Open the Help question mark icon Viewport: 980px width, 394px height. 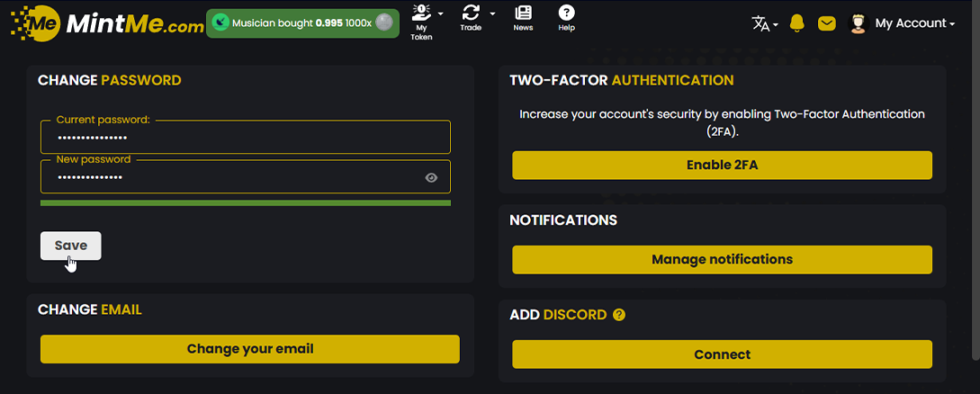coord(566,13)
